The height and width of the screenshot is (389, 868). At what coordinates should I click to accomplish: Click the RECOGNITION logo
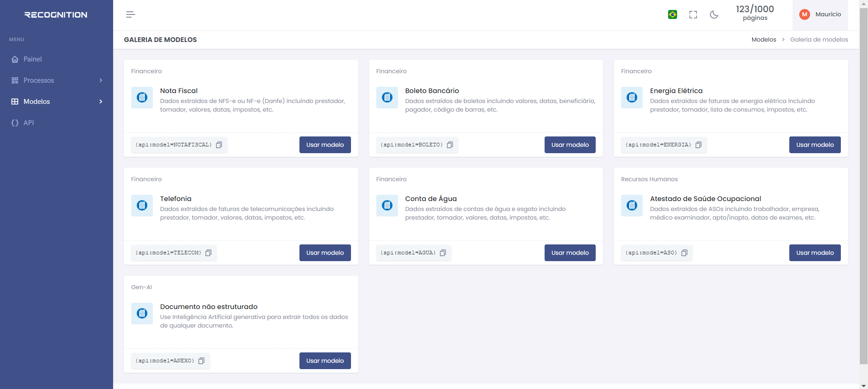56,15
